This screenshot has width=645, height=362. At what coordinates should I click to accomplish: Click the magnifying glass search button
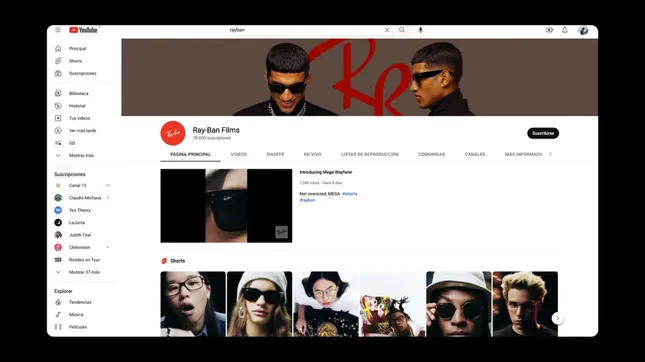point(402,30)
